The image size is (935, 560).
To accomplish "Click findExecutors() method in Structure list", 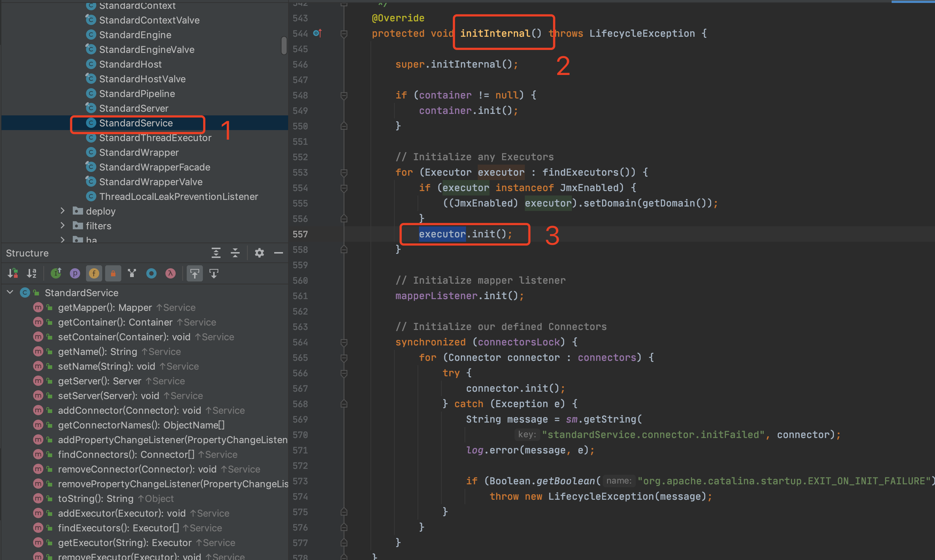I will pyautogui.click(x=118, y=528).
